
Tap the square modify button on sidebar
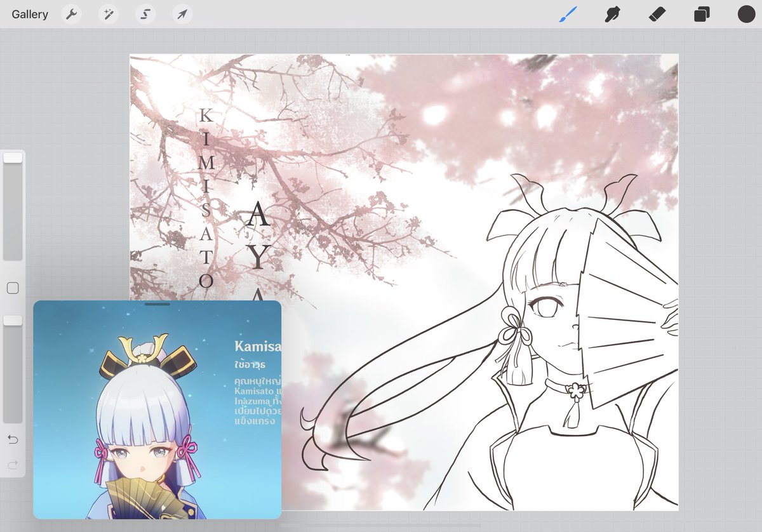point(13,288)
